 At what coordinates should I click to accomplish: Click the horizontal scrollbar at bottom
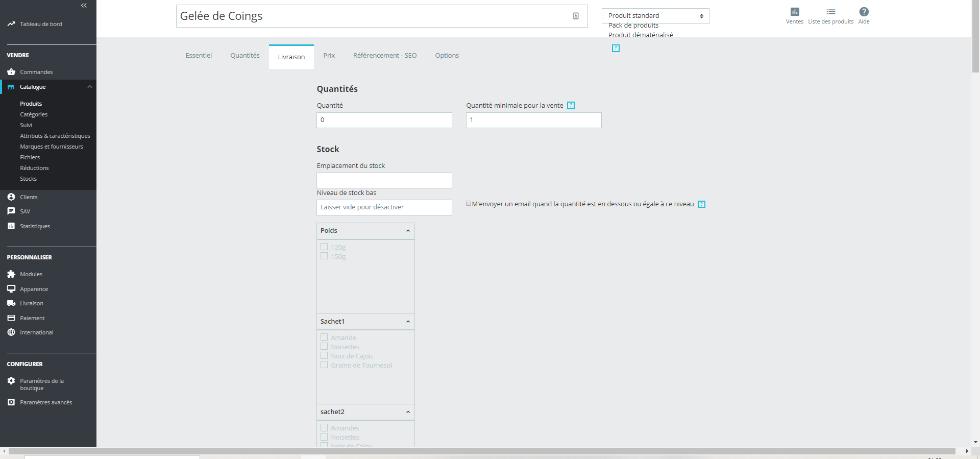tap(482, 451)
